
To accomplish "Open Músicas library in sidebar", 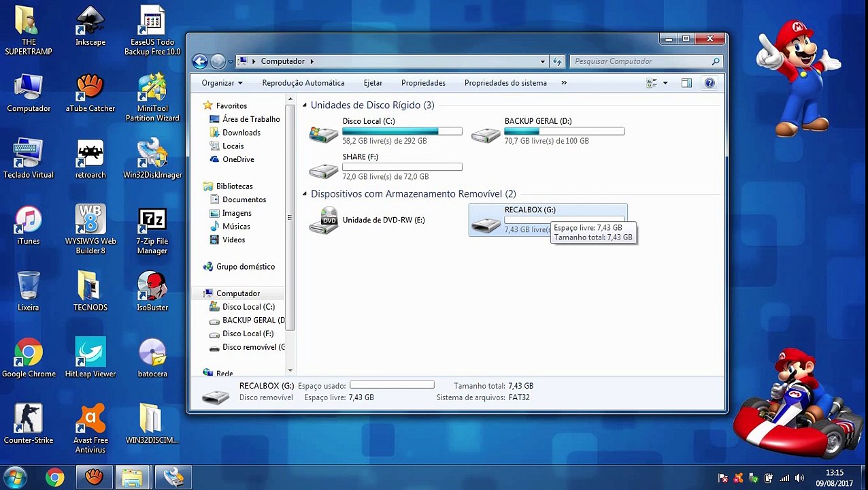I will pos(230,226).
